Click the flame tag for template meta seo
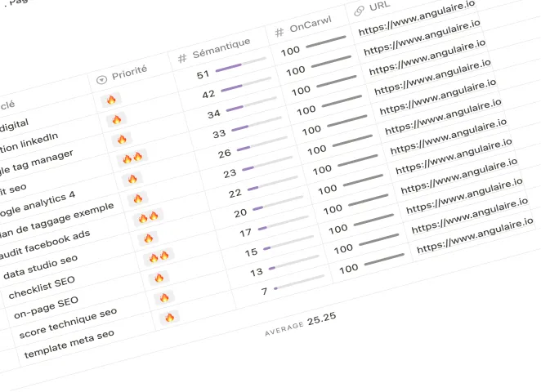This screenshot has height=392, width=541. [169, 317]
